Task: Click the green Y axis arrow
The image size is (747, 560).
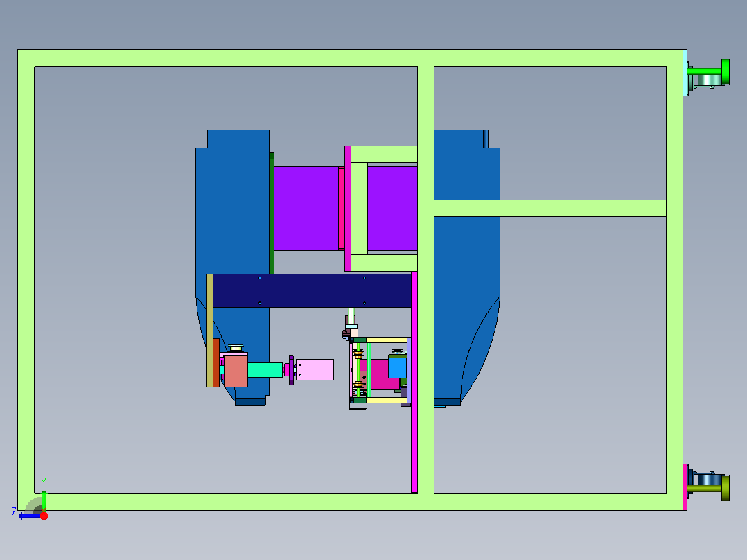Action: [44, 500]
